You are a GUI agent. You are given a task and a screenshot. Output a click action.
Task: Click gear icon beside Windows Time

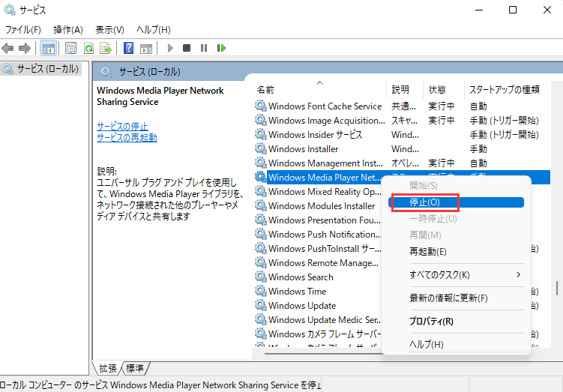click(x=261, y=291)
